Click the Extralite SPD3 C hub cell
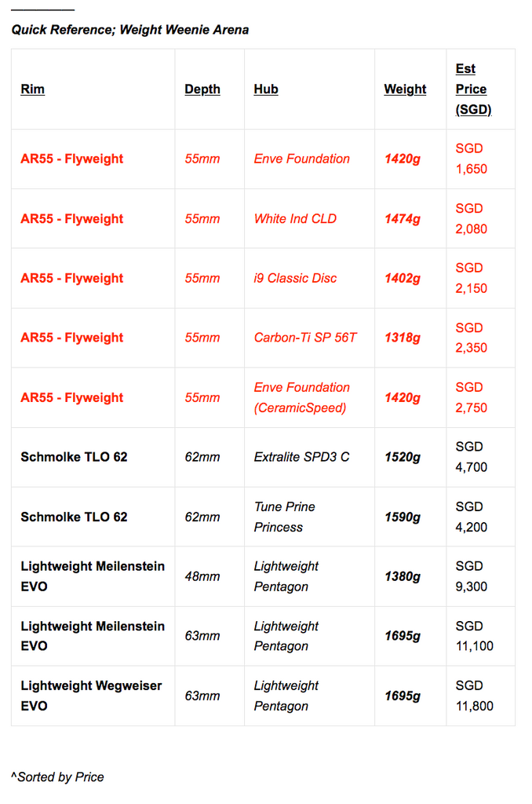 pos(301,458)
